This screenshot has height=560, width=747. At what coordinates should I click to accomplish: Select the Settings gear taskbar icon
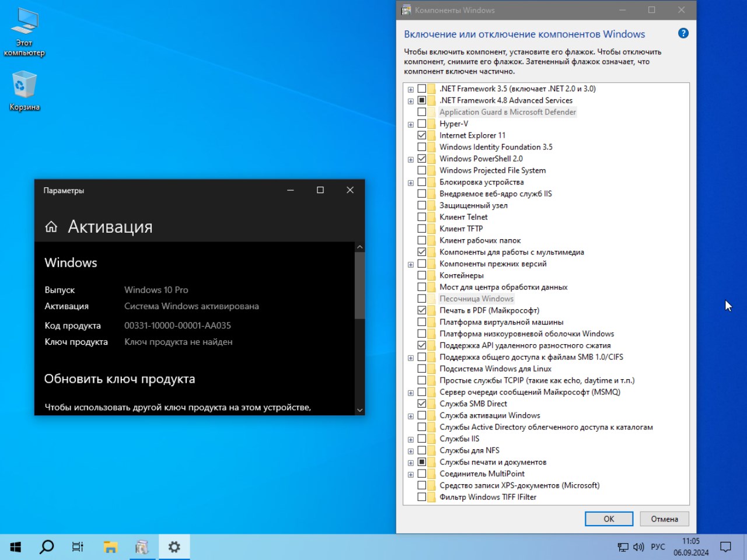174,547
